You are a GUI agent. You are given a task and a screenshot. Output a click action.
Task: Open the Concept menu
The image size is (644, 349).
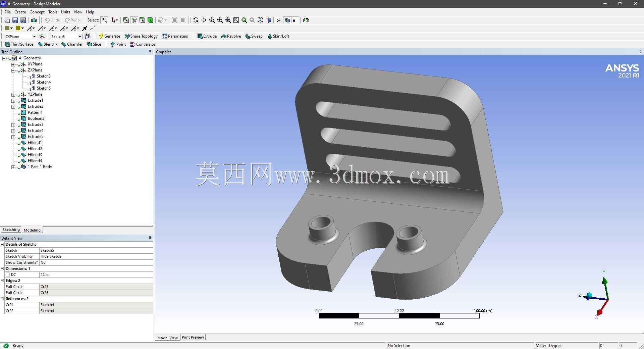37,12
